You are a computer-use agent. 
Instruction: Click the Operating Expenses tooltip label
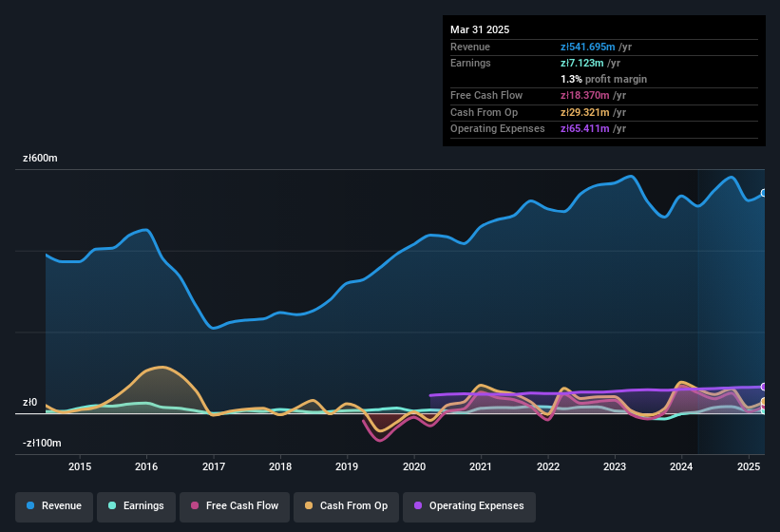click(x=498, y=129)
